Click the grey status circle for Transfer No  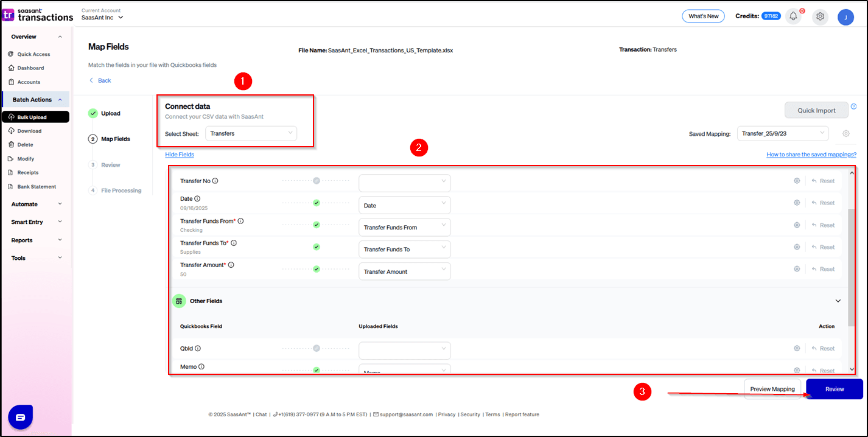pyautogui.click(x=317, y=181)
